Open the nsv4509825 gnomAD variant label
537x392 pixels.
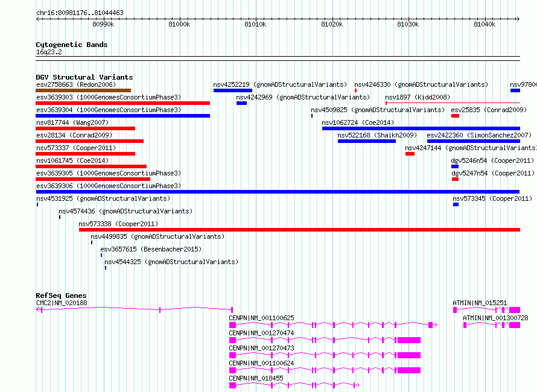pyautogui.click(x=377, y=110)
